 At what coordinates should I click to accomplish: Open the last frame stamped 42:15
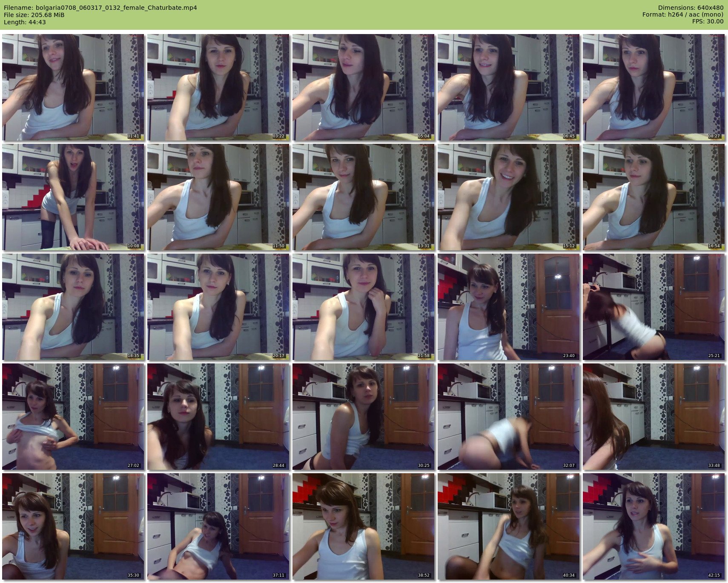[653, 526]
